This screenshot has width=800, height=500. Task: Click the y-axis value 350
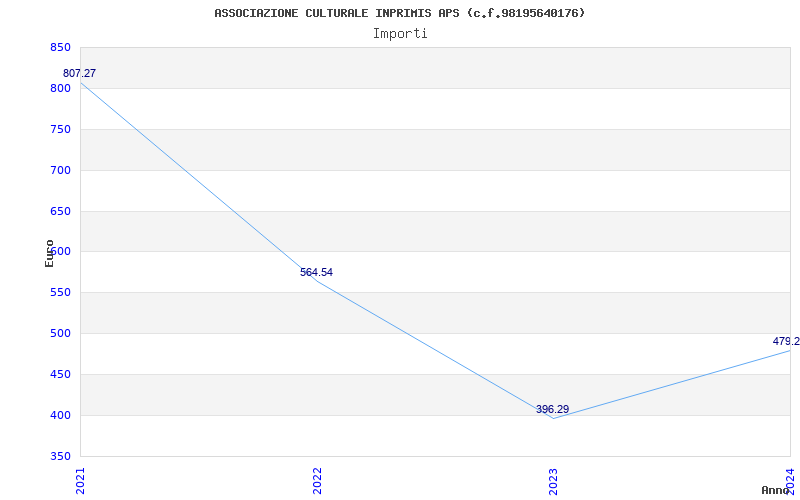(x=60, y=456)
